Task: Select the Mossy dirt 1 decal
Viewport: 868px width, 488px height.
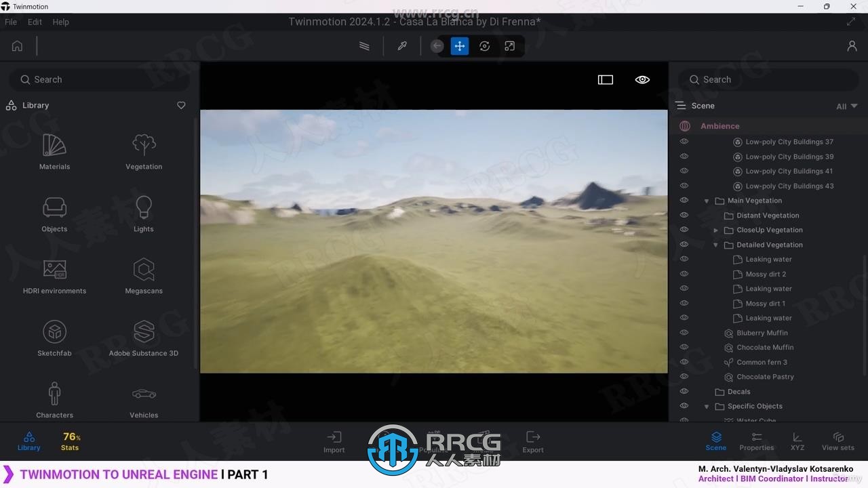Action: click(766, 304)
